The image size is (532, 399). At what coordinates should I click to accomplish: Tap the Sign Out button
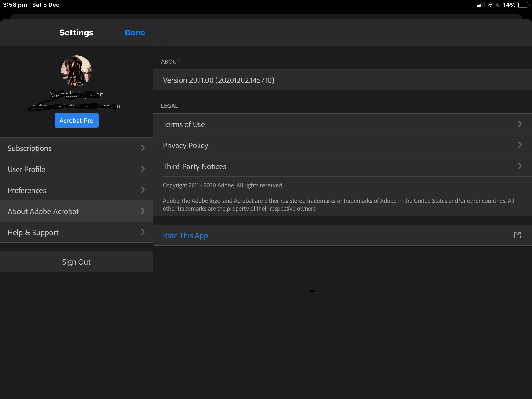77,262
